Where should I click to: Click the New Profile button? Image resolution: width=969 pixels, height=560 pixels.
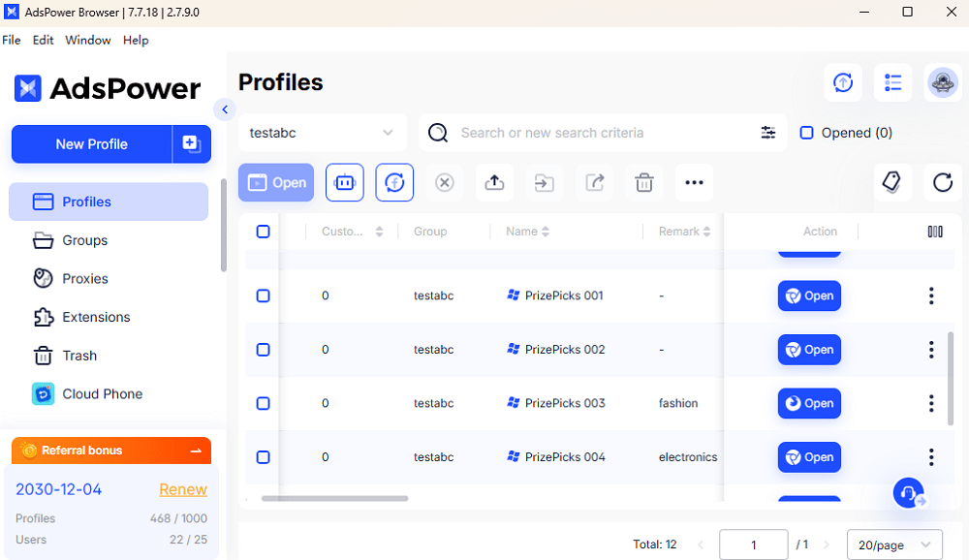(91, 143)
